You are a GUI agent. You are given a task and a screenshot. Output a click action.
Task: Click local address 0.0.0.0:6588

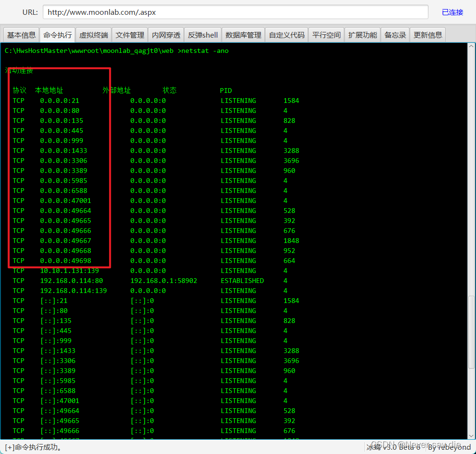[x=63, y=191]
